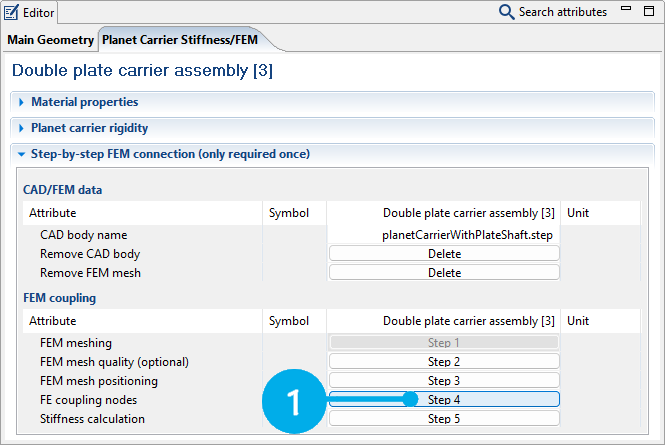
Task: Expand the Material properties section
Action: [x=21, y=102]
